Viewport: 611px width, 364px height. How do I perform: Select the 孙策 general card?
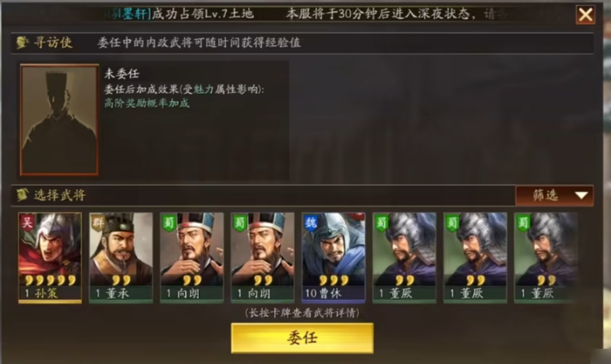pos(50,257)
